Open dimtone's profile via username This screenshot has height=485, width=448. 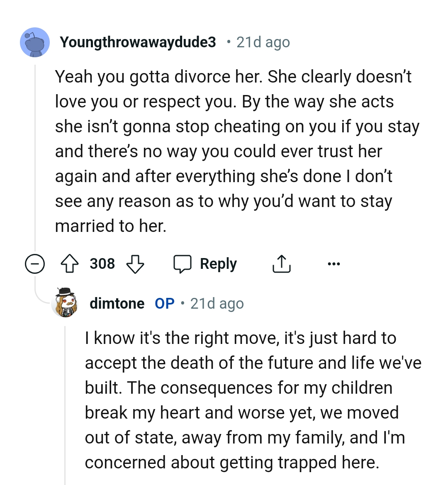(x=117, y=303)
